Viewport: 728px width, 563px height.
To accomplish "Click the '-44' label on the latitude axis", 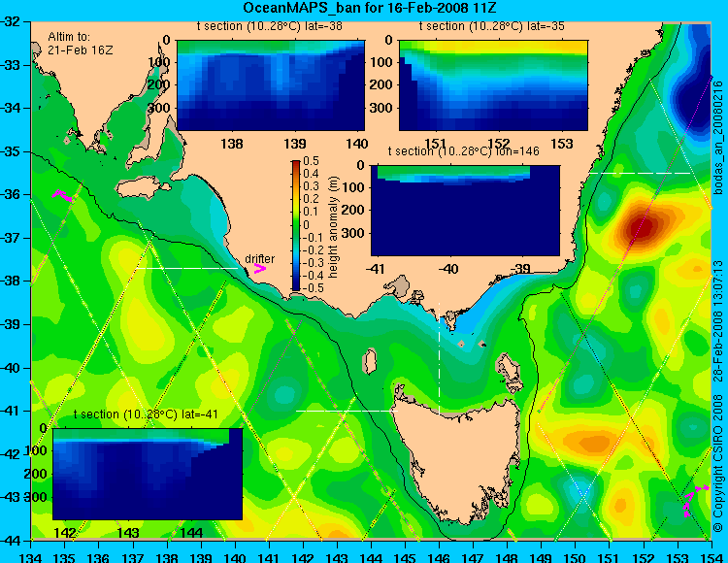I will 11,541.
